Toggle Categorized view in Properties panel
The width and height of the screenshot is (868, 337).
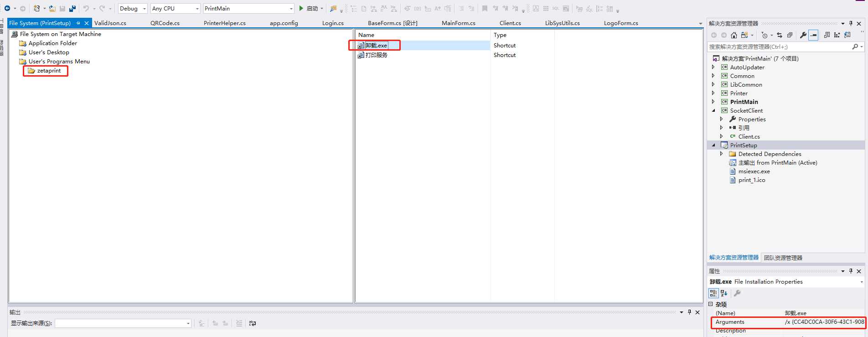pos(713,293)
